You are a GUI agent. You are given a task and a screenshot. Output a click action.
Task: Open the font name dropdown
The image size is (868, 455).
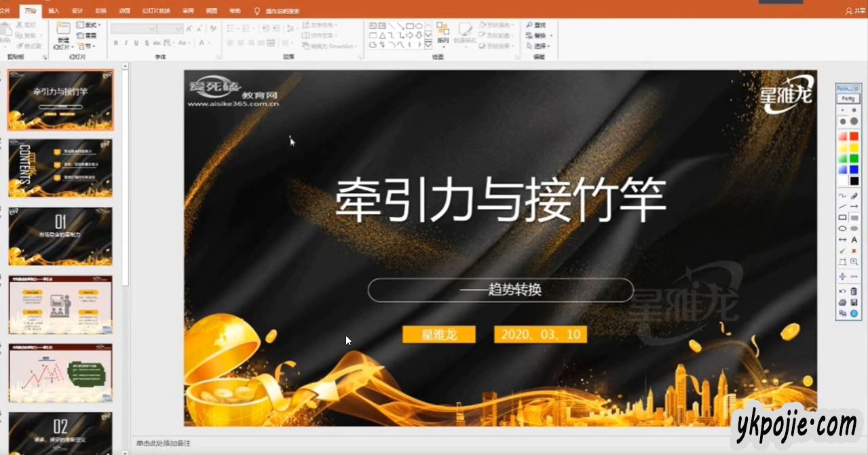(153, 28)
